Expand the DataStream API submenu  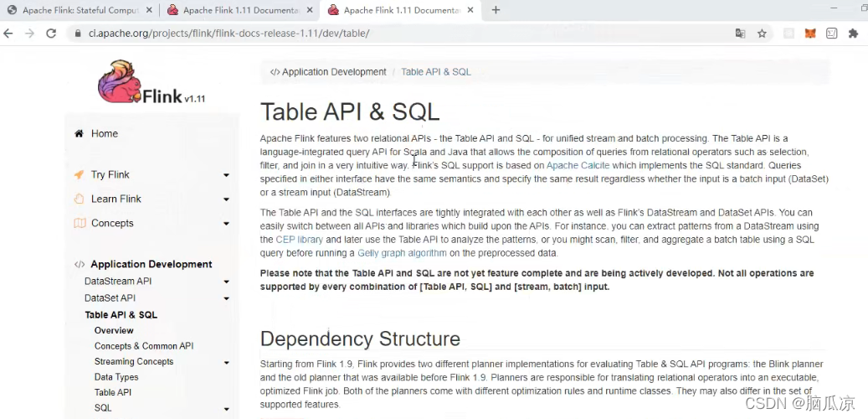(226, 282)
